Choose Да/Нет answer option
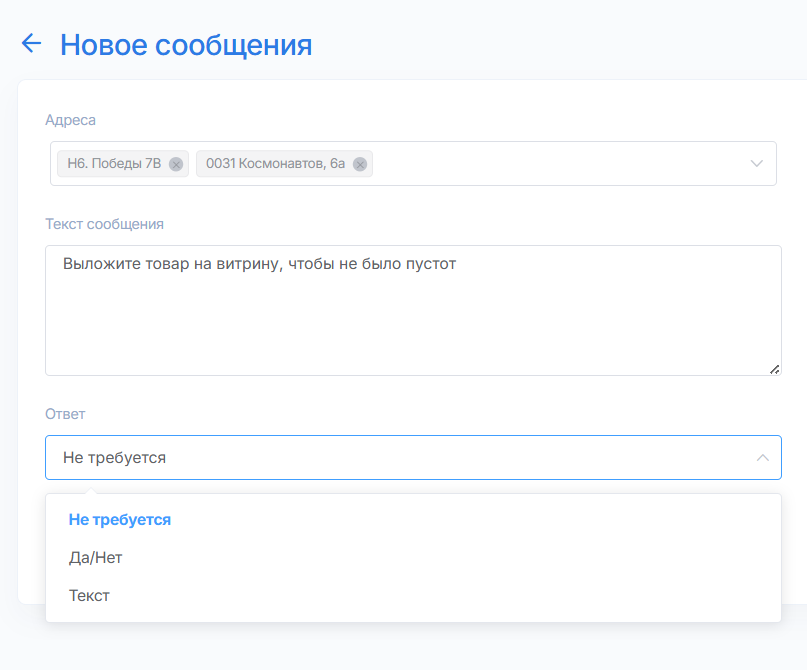This screenshot has width=807, height=670. [96, 558]
